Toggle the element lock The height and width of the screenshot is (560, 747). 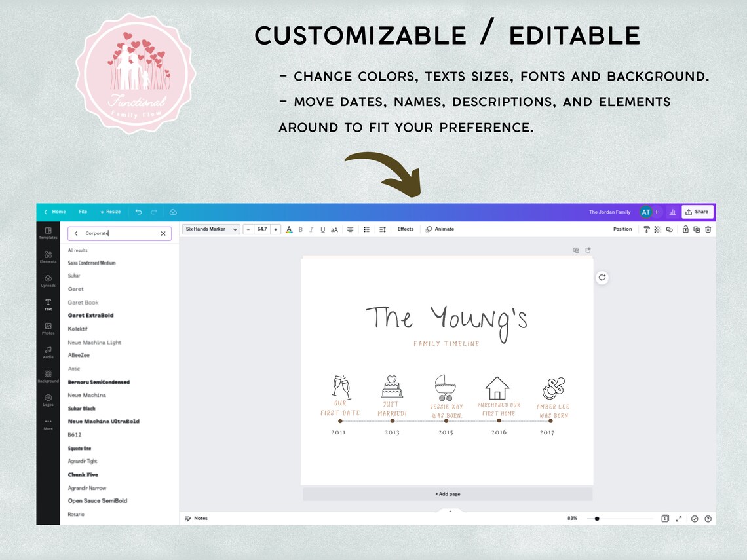click(x=685, y=229)
